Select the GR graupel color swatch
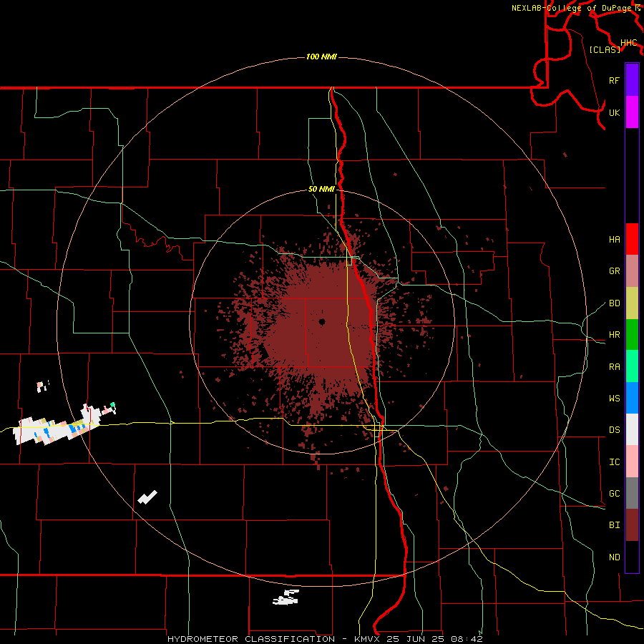The image size is (644, 644). tap(632, 270)
